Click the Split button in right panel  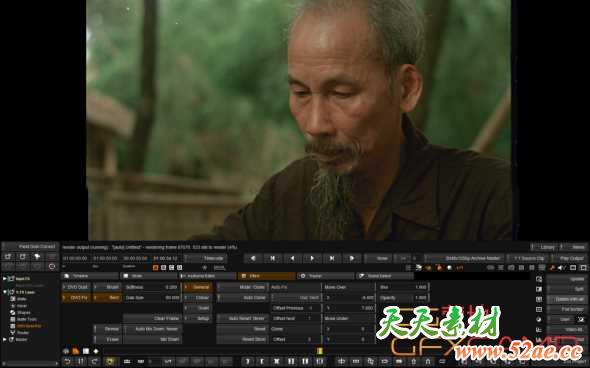pos(567,289)
